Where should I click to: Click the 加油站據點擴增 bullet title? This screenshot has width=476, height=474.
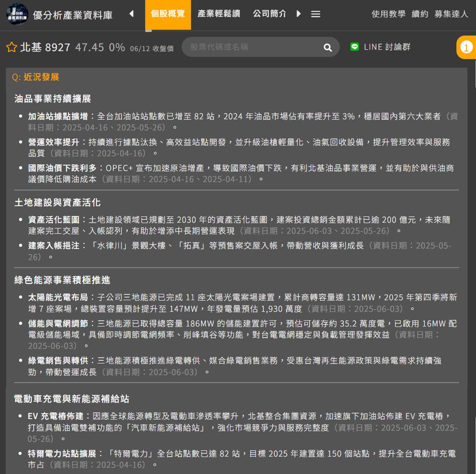coord(58,116)
